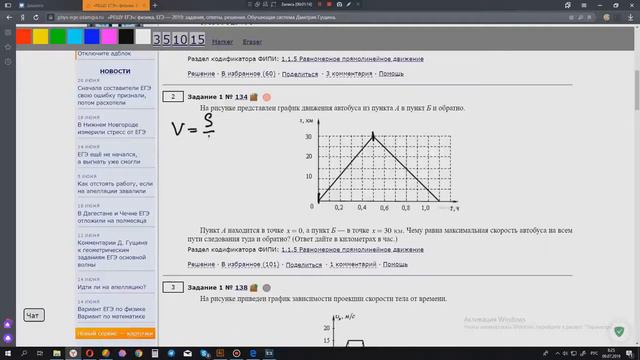The image size is (640, 360).
Task: Click the page vertical scrollbar
Action: pyautogui.click(x=637, y=90)
